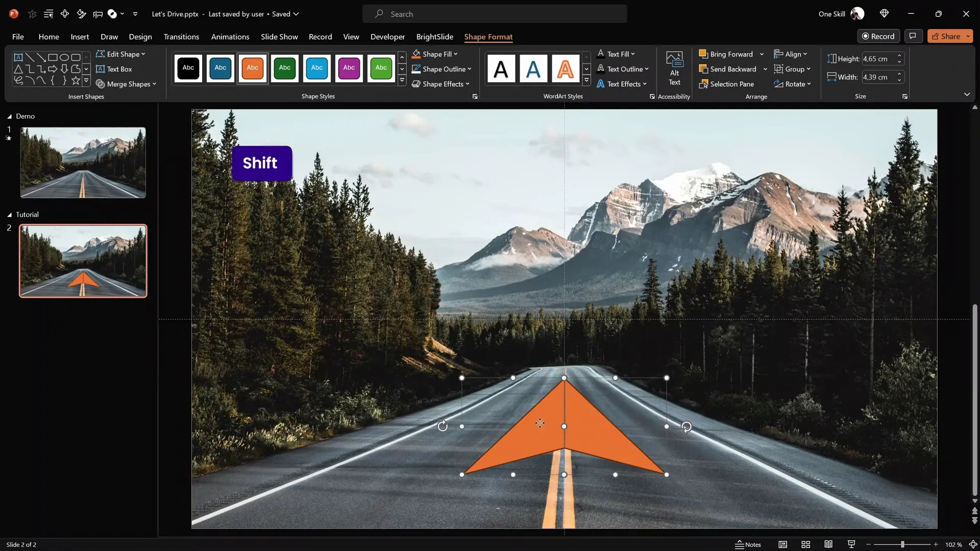Click the diamond premium icon in title bar
Viewport: 980px width, 551px height.
(884, 14)
